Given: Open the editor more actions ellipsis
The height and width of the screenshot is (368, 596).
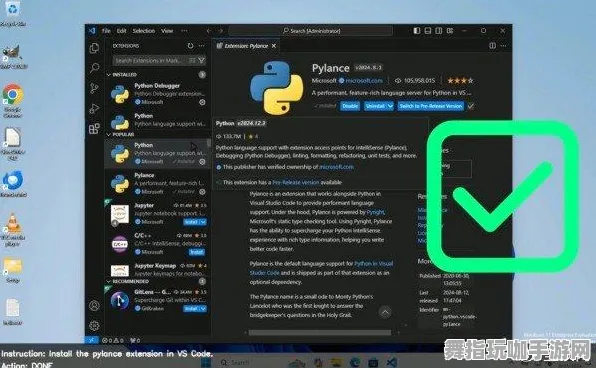Looking at the screenshot, I should click(x=504, y=46).
